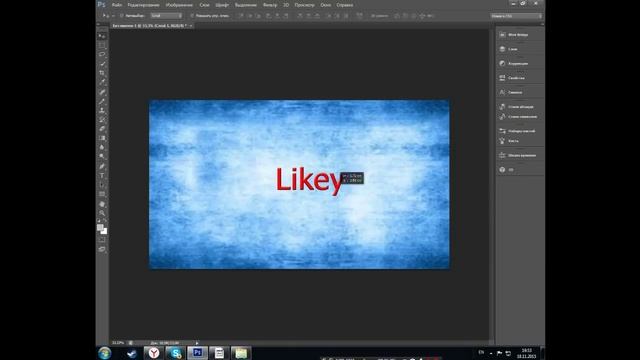Close the open document tab
The image size is (640, 360).
[x=191, y=25]
